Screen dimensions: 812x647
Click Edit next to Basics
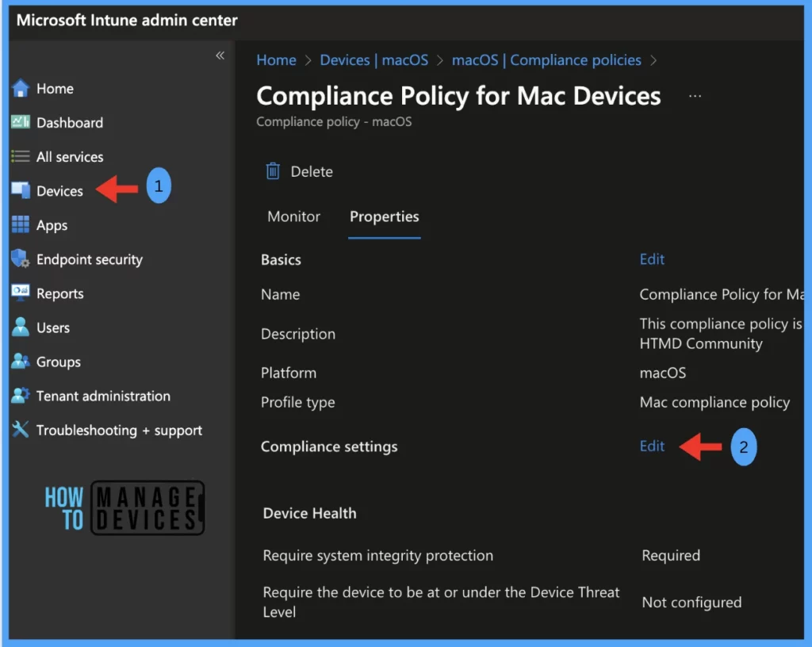click(652, 258)
